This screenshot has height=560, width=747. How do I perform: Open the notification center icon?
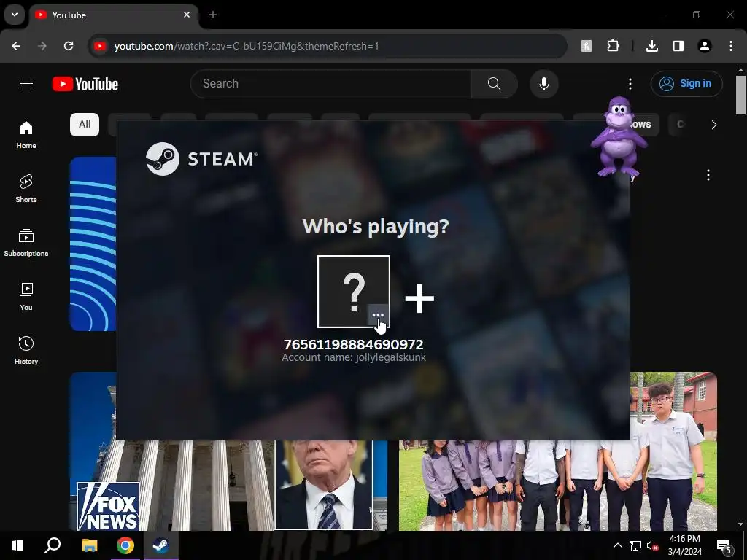click(724, 546)
